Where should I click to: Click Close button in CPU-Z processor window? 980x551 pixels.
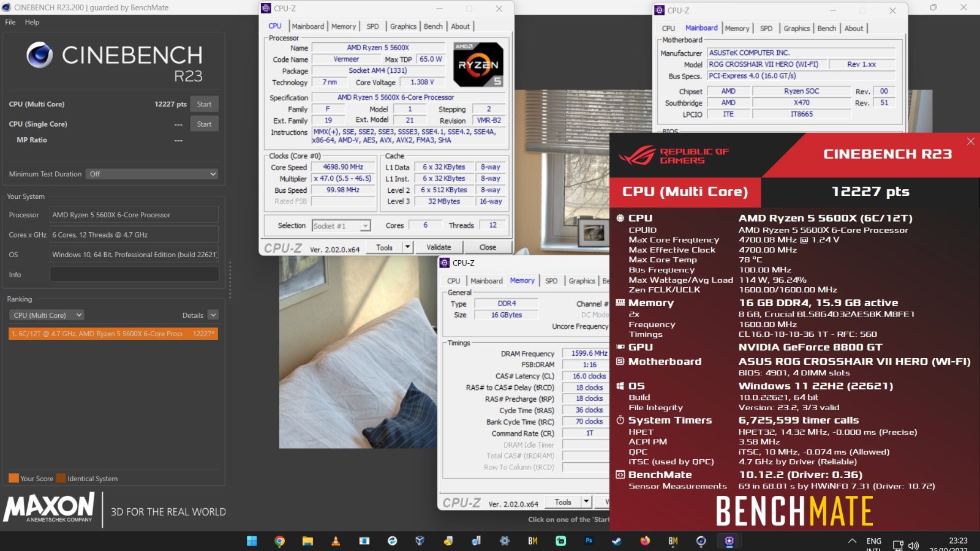coord(488,247)
